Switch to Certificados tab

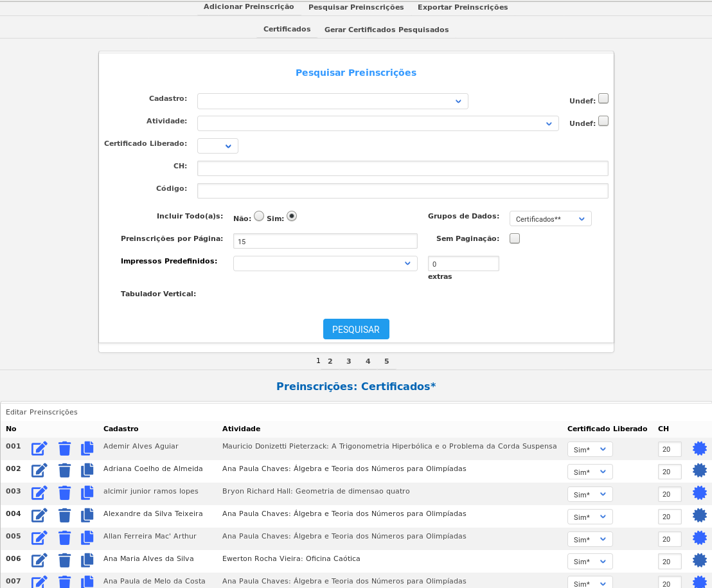pyautogui.click(x=287, y=29)
